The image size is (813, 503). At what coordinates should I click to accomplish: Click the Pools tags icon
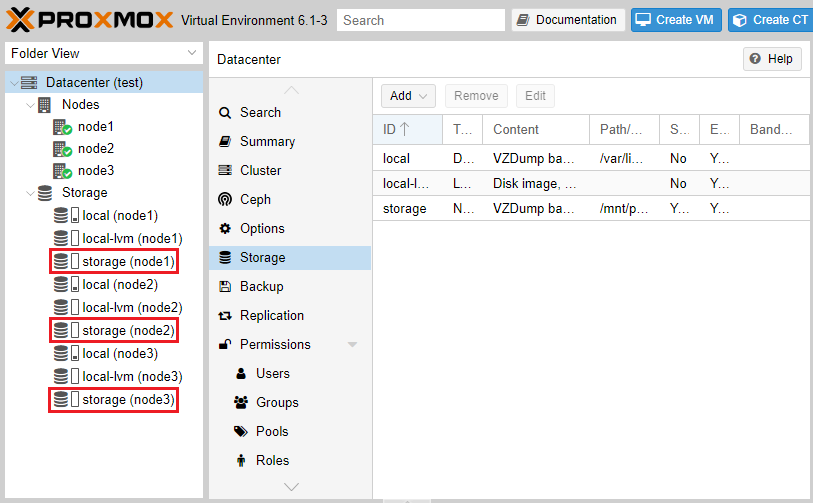[241, 432]
